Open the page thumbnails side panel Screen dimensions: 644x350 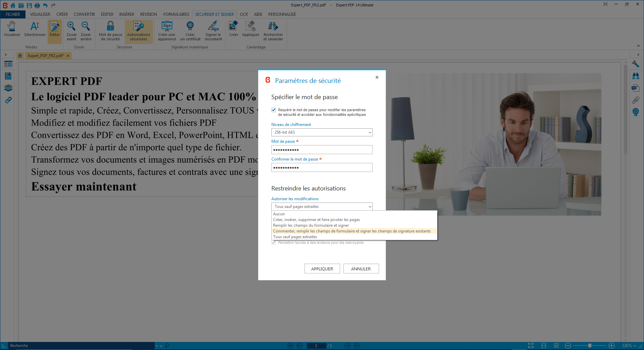pos(8,64)
